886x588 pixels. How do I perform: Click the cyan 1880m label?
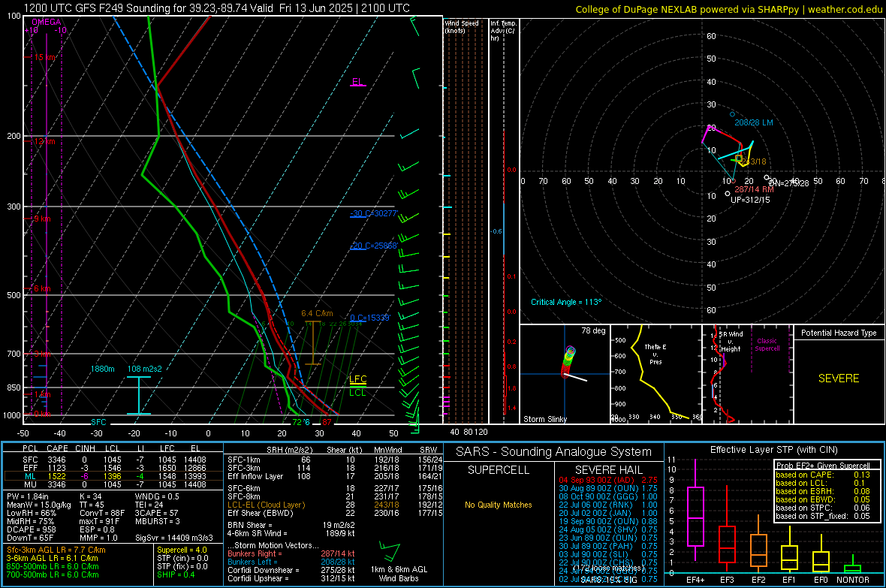(x=102, y=369)
